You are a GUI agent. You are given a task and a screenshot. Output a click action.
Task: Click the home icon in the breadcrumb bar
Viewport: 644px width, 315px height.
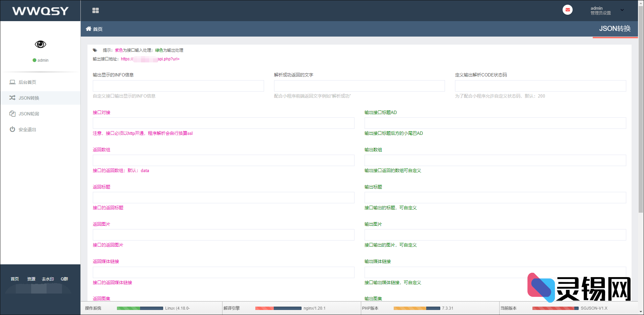click(x=88, y=29)
